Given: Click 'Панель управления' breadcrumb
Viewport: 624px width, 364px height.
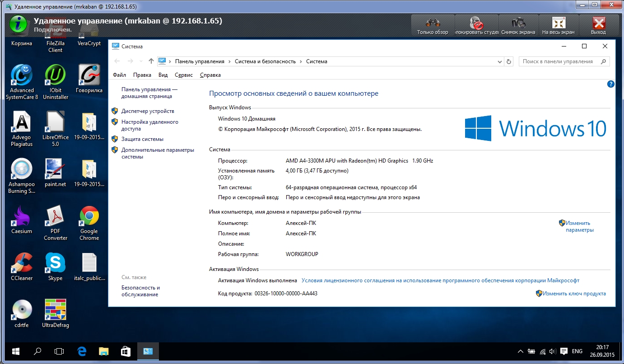Looking at the screenshot, I should 200,61.
